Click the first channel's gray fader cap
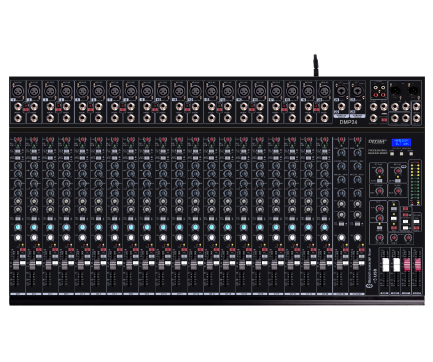 [x=16, y=265]
